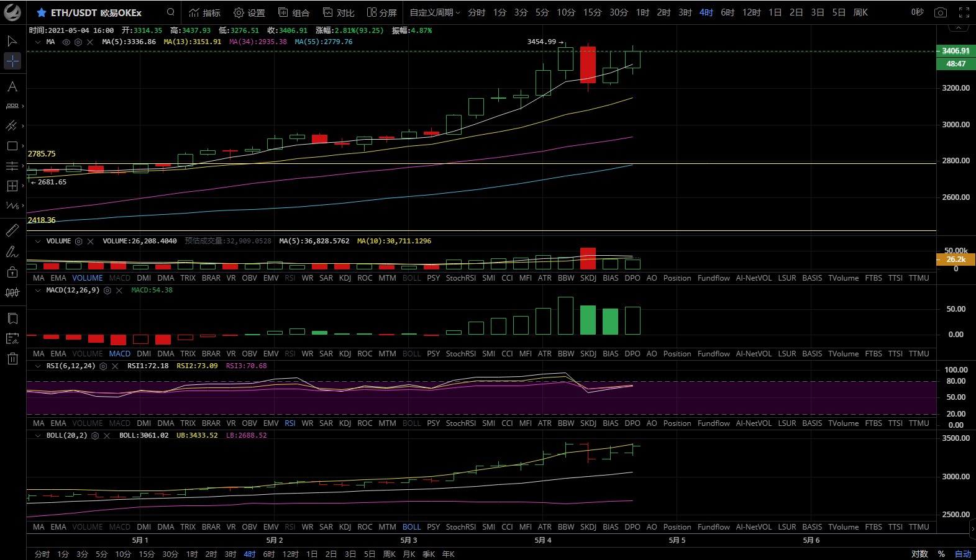Activate the freehand pencil drawing tool

pos(12,251)
